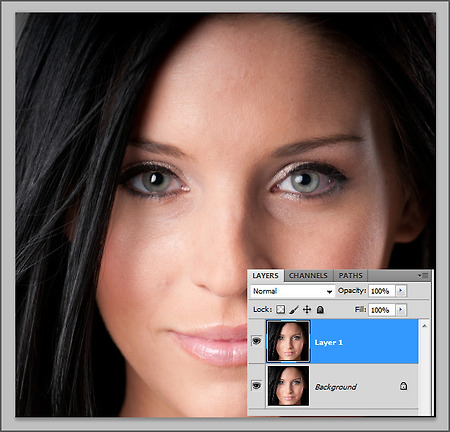Hide Layer 1 using its eye icon

click(256, 341)
